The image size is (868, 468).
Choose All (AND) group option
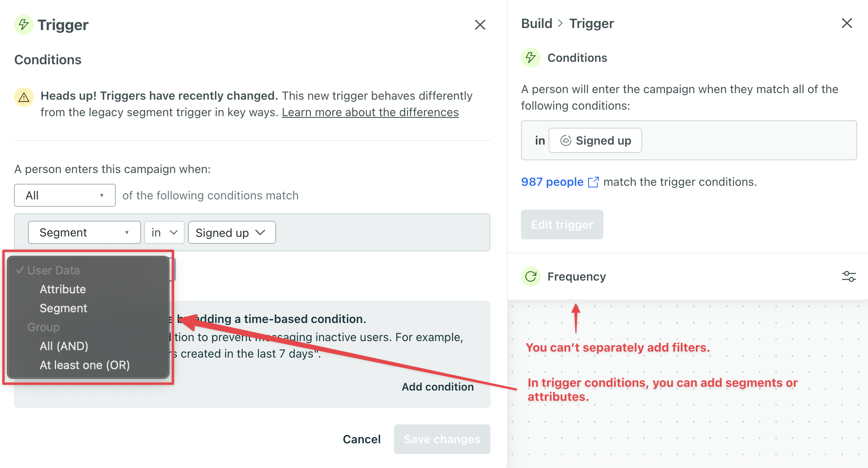64,346
